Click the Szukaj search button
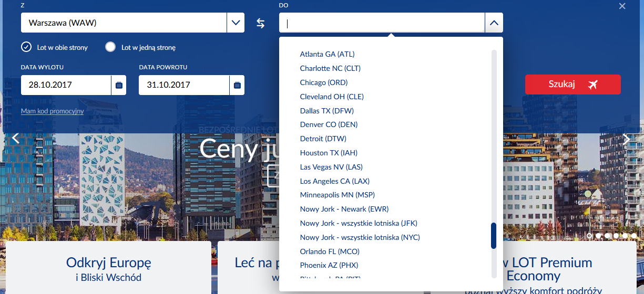The height and width of the screenshot is (294, 644). point(573,85)
